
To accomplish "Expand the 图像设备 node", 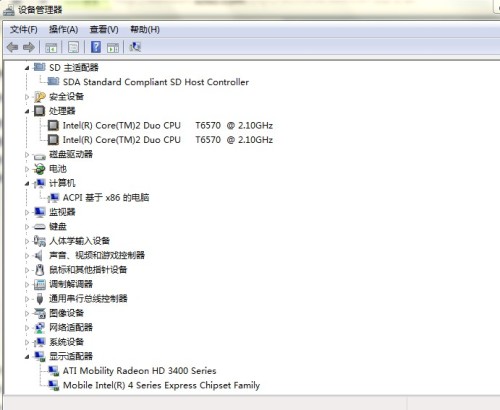I will click(x=27, y=313).
